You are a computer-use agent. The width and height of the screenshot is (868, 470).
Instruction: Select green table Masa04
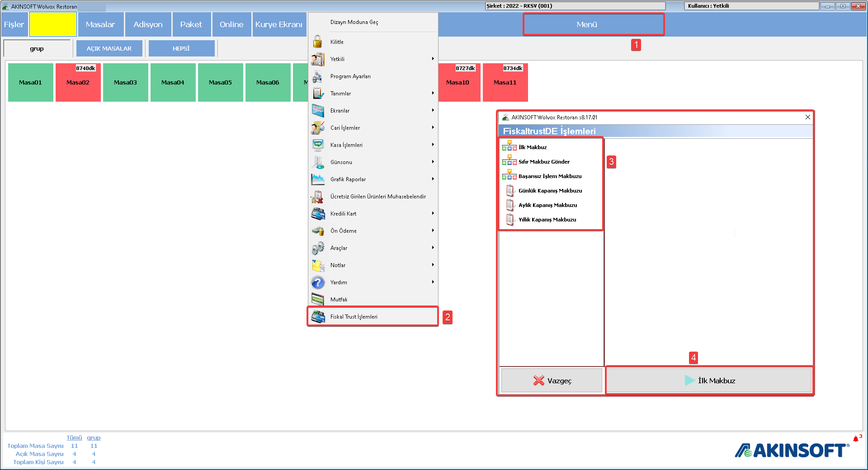coord(173,82)
